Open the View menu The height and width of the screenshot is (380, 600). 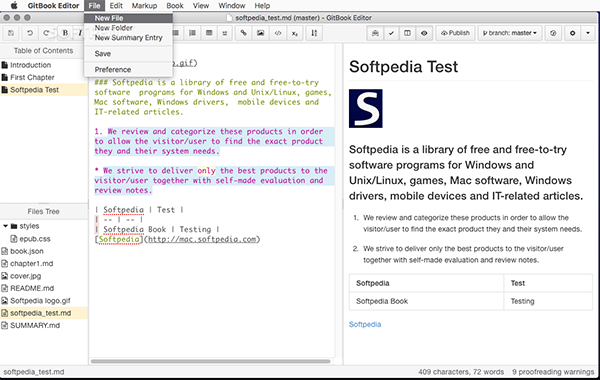pos(201,6)
